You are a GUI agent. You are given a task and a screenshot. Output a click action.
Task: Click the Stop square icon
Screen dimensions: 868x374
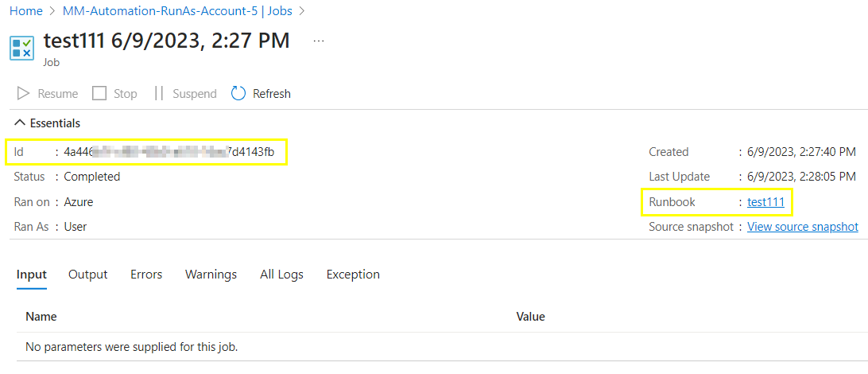(99, 94)
